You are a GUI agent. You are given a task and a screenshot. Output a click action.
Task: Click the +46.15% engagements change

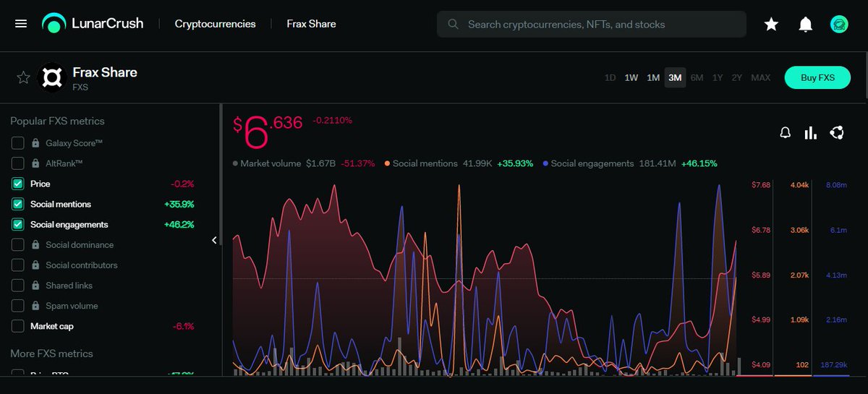(x=699, y=163)
